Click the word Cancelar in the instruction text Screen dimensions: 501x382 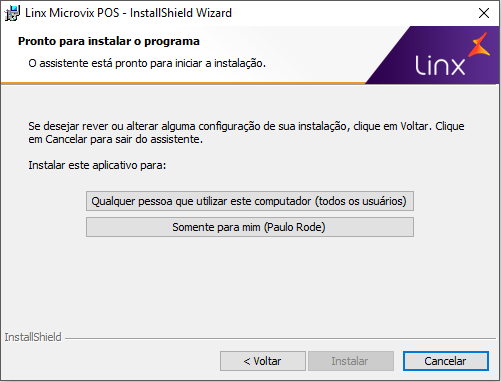click(x=66, y=139)
